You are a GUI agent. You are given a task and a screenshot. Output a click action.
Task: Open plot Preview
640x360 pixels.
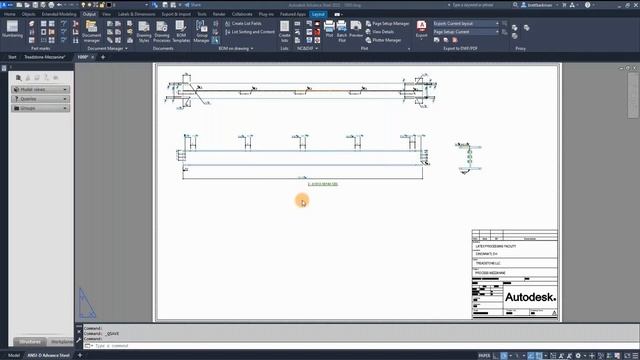356,29
